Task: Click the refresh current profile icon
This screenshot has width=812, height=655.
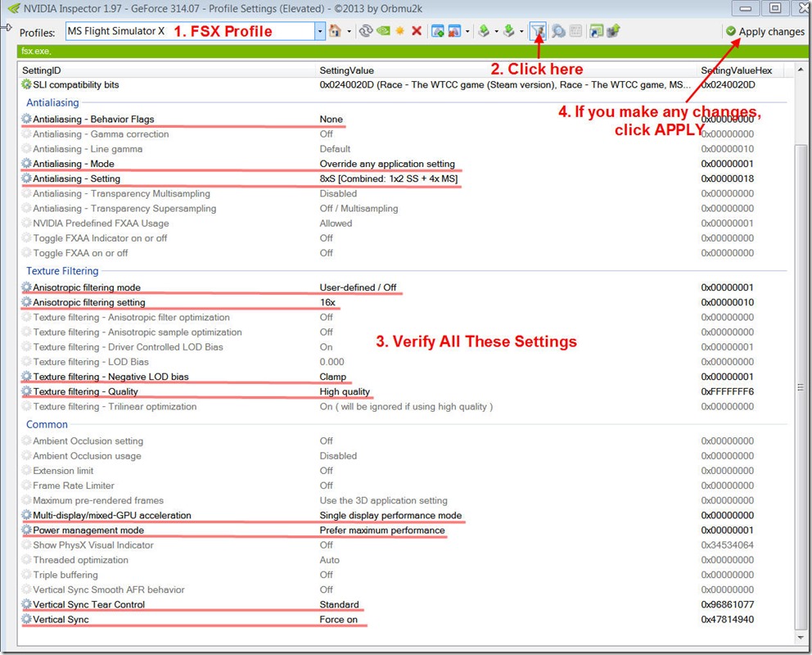Action: click(366, 31)
